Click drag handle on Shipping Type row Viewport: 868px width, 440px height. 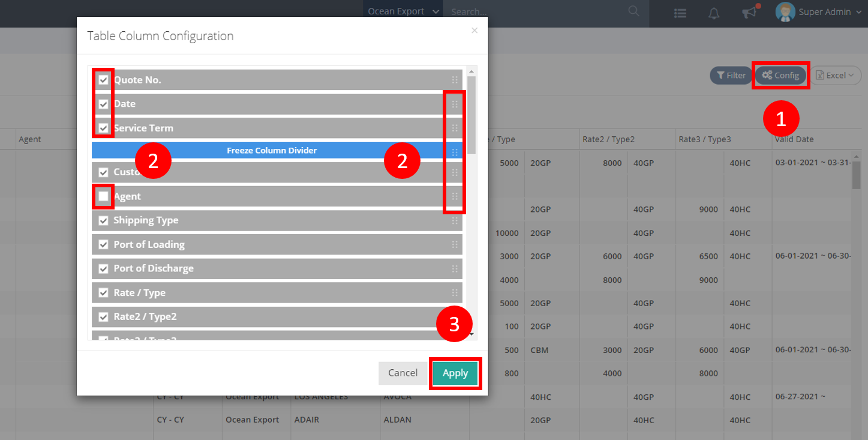[x=455, y=220]
